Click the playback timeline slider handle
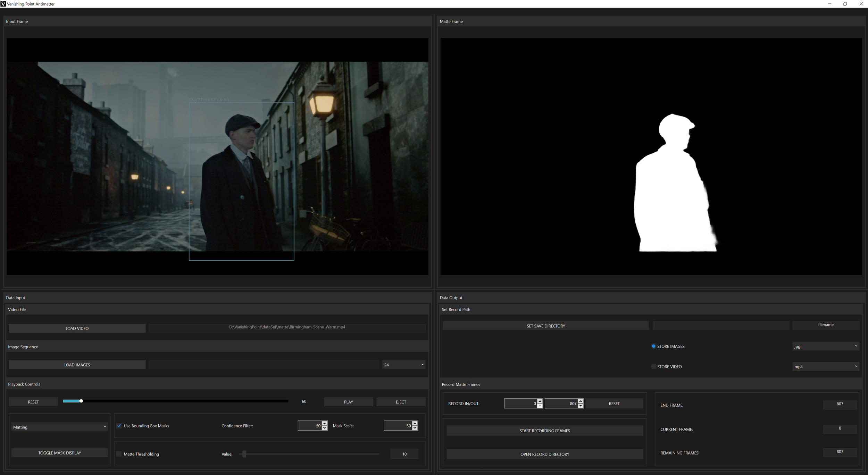 coord(81,401)
